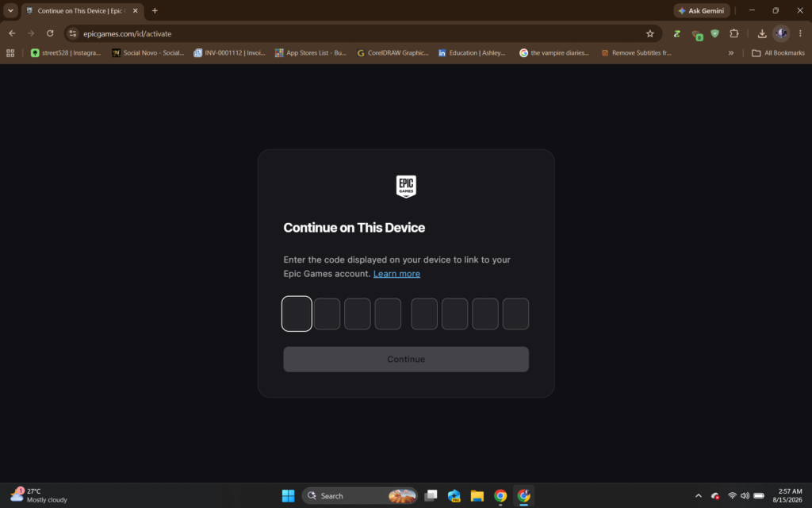Screen dimensions: 812x508
Task: Open a new browser tab
Action: (155, 11)
